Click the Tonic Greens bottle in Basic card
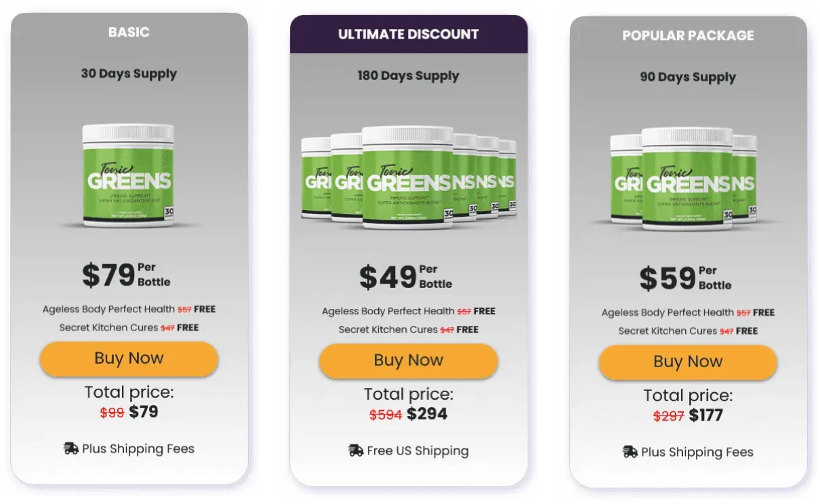 (x=128, y=173)
